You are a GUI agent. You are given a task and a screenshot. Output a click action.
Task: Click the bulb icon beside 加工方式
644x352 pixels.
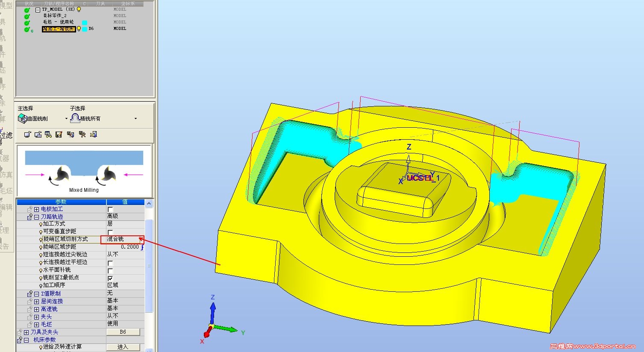click(41, 224)
